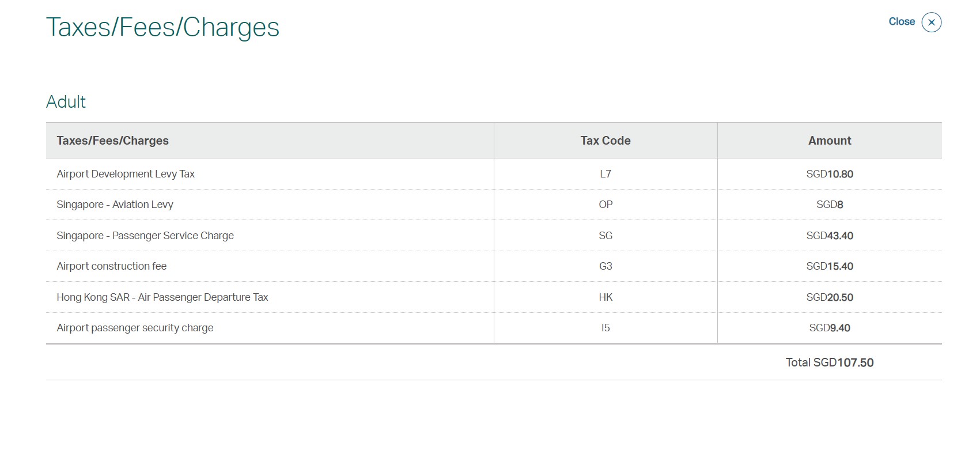Select Hong Kong SAR Air Passenger Departure Tax
Viewport: 980px width, 450px height.
(162, 297)
